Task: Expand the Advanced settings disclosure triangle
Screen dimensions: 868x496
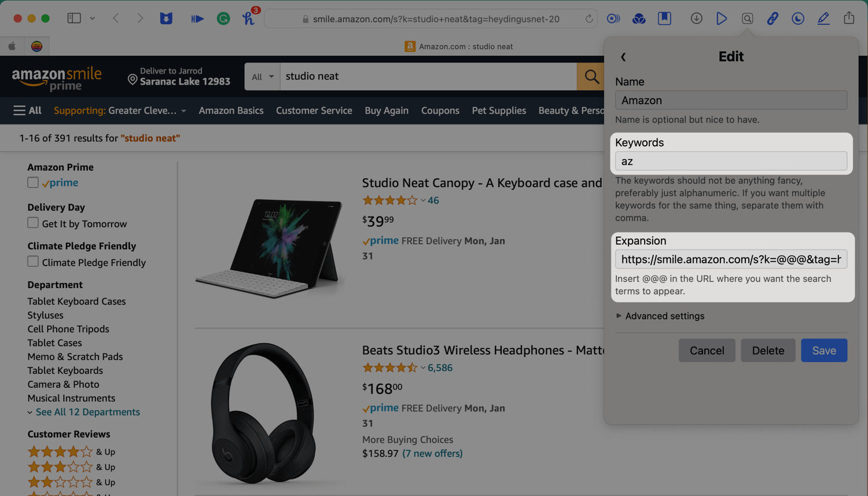Action: click(619, 316)
